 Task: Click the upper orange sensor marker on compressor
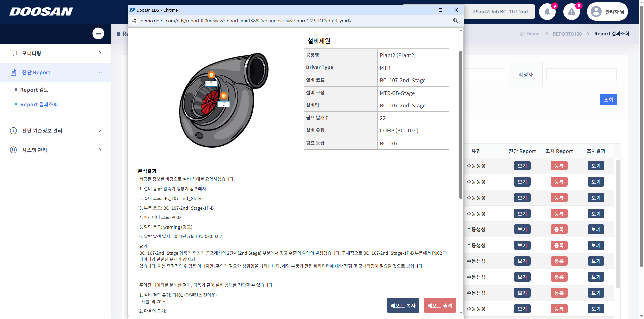click(x=211, y=75)
